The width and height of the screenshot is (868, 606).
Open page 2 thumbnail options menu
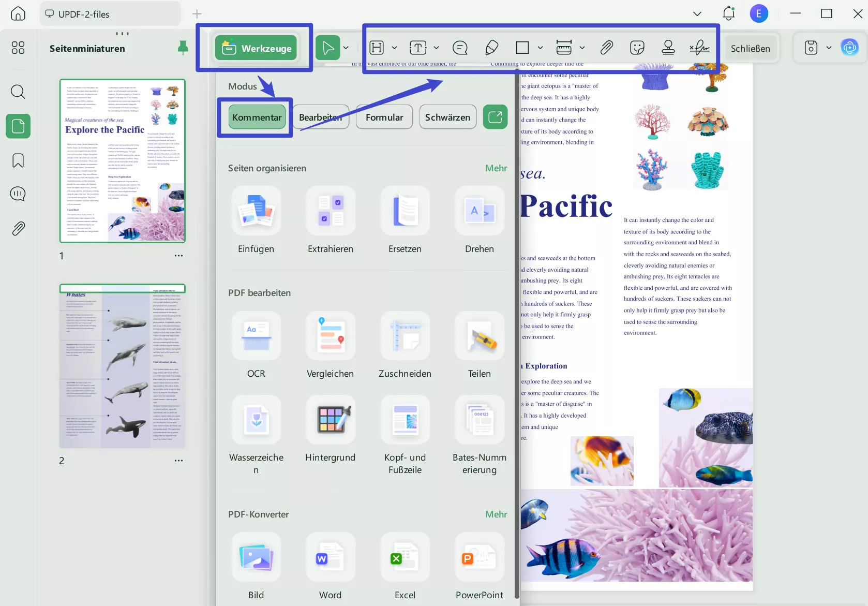(x=178, y=461)
